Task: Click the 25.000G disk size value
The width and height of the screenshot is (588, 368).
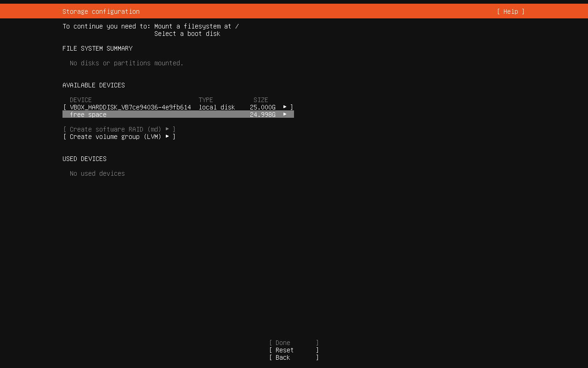Action: 262,107
